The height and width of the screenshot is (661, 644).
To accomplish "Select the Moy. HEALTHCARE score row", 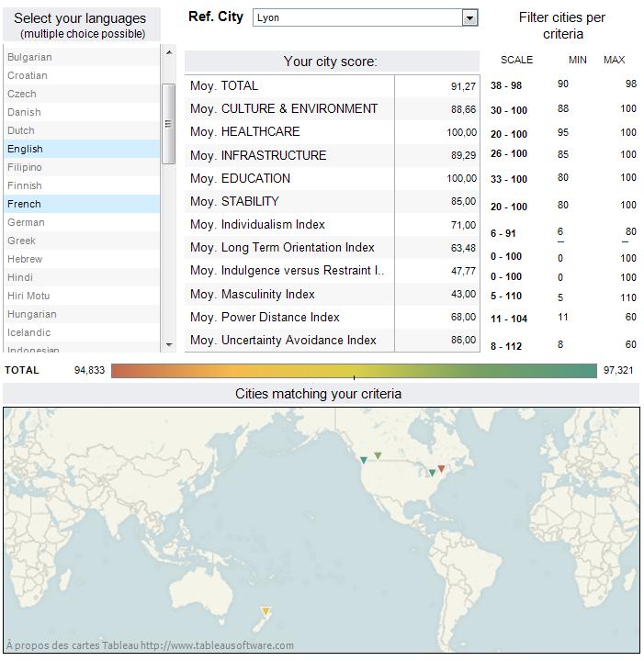I will [332, 132].
